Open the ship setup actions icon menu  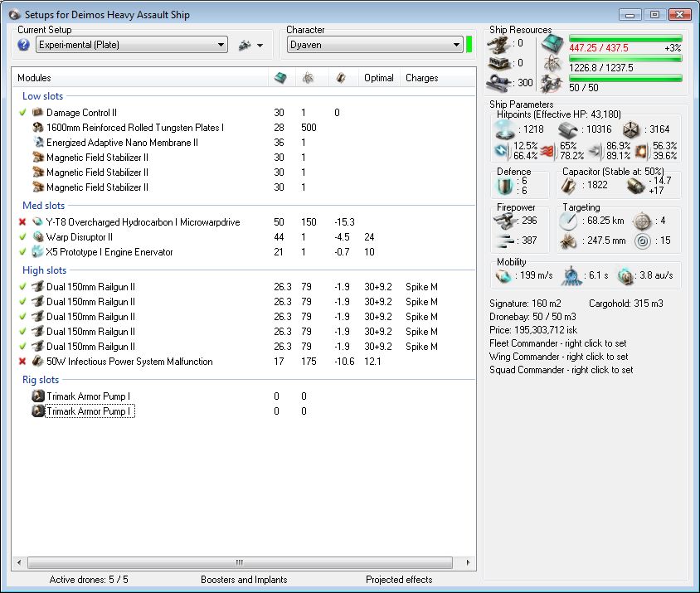(251, 45)
